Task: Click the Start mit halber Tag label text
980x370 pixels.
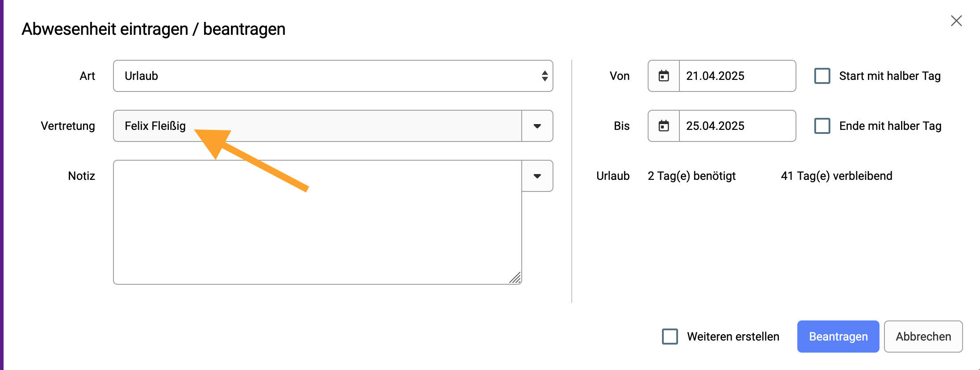Action: tap(890, 76)
